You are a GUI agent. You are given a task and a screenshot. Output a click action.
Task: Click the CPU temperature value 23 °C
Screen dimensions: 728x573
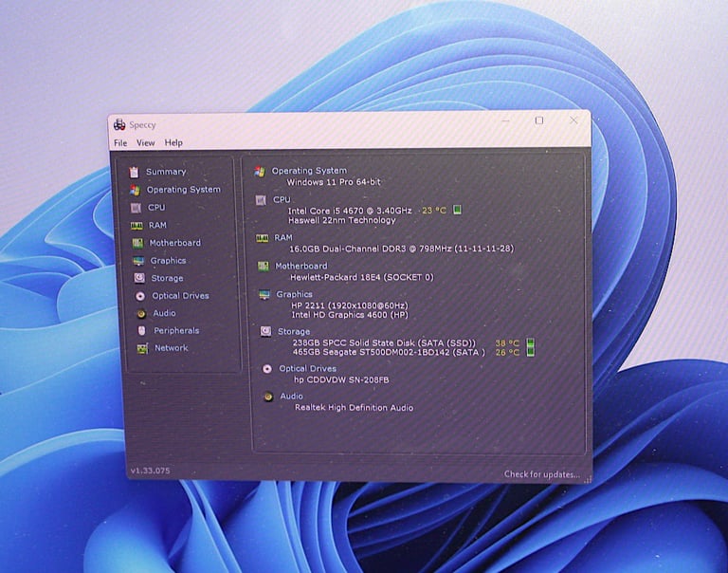click(433, 211)
